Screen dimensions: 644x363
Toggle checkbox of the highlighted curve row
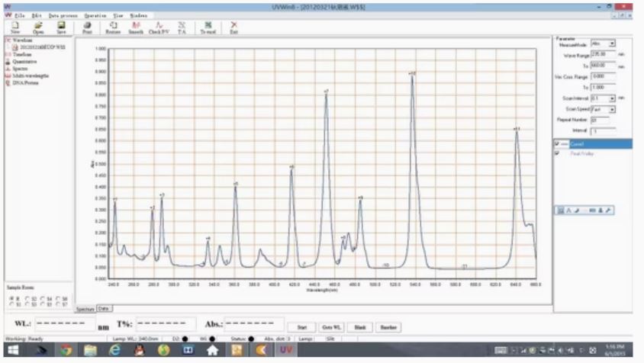coord(557,143)
